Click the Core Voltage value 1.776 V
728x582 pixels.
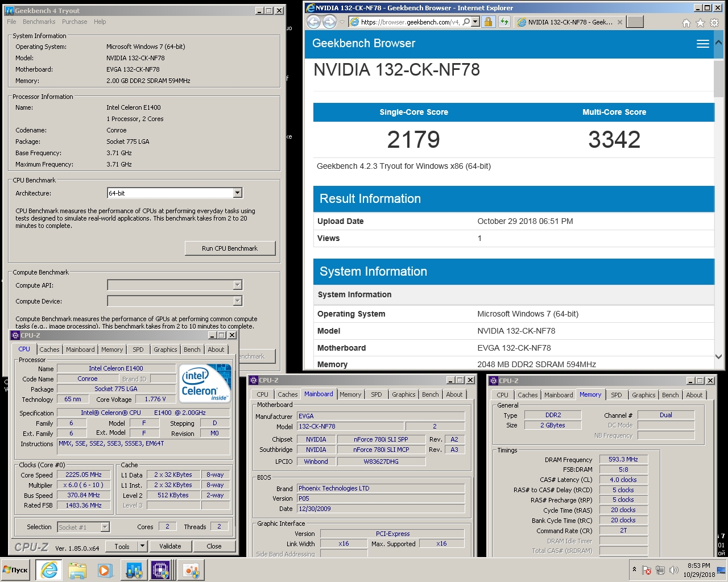pyautogui.click(x=155, y=399)
